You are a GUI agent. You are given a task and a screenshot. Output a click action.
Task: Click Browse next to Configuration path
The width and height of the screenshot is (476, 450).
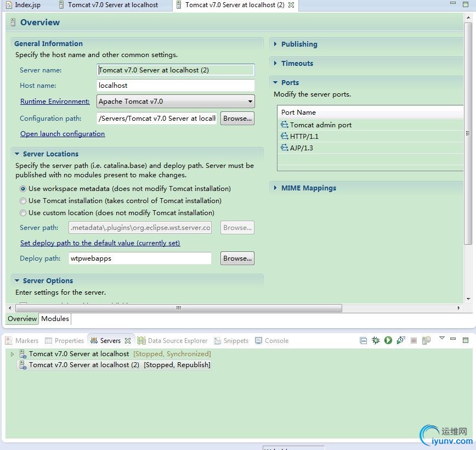coord(237,119)
